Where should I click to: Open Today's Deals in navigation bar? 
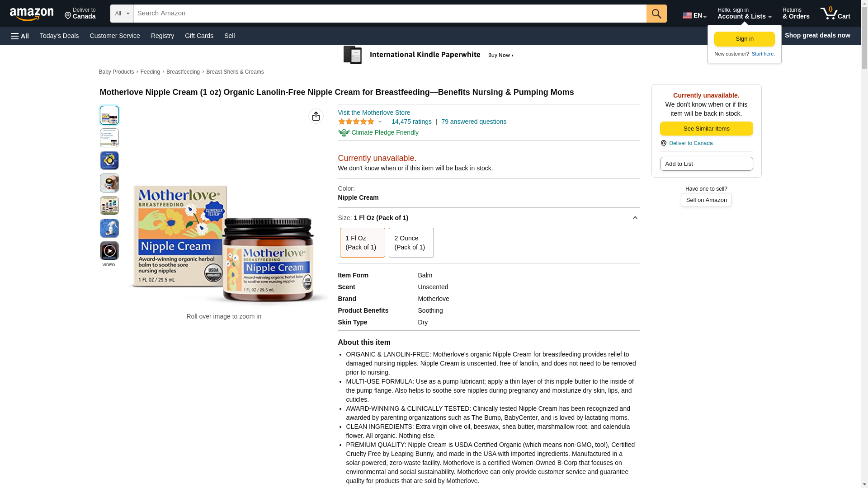coord(59,36)
